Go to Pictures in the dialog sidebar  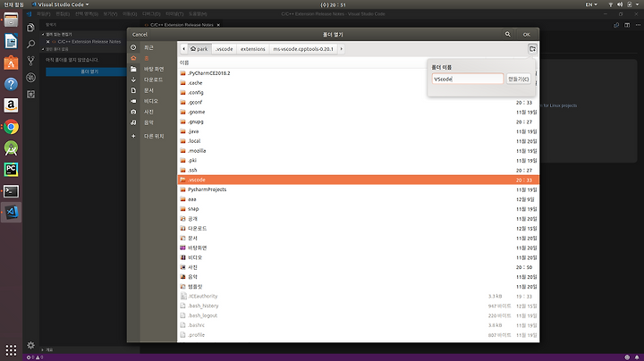tap(148, 112)
